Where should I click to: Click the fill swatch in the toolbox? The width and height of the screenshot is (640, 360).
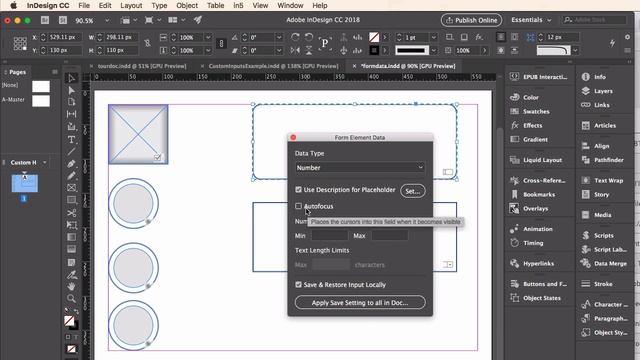tap(69, 321)
